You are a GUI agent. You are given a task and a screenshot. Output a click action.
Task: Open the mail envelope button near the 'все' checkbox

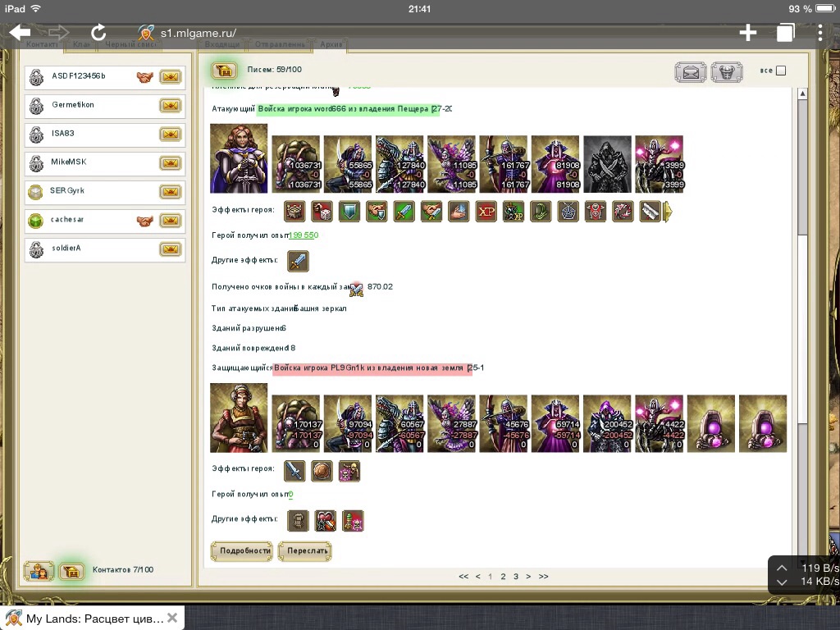pyautogui.click(x=691, y=72)
